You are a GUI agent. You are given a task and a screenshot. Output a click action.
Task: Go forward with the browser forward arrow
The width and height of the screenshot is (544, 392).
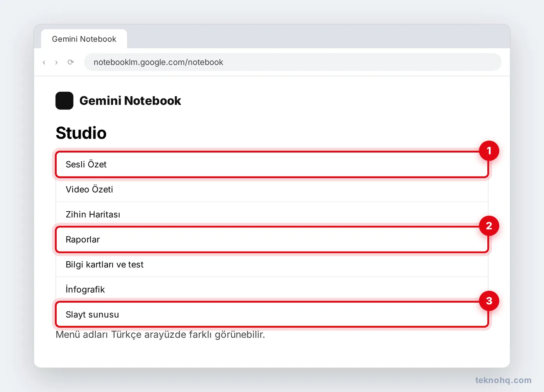tap(56, 62)
